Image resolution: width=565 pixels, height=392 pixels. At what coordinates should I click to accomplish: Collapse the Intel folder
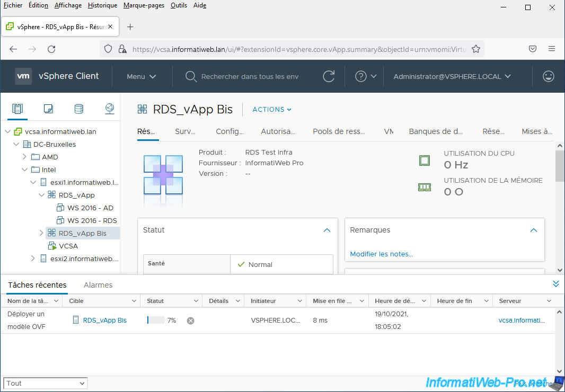point(24,170)
